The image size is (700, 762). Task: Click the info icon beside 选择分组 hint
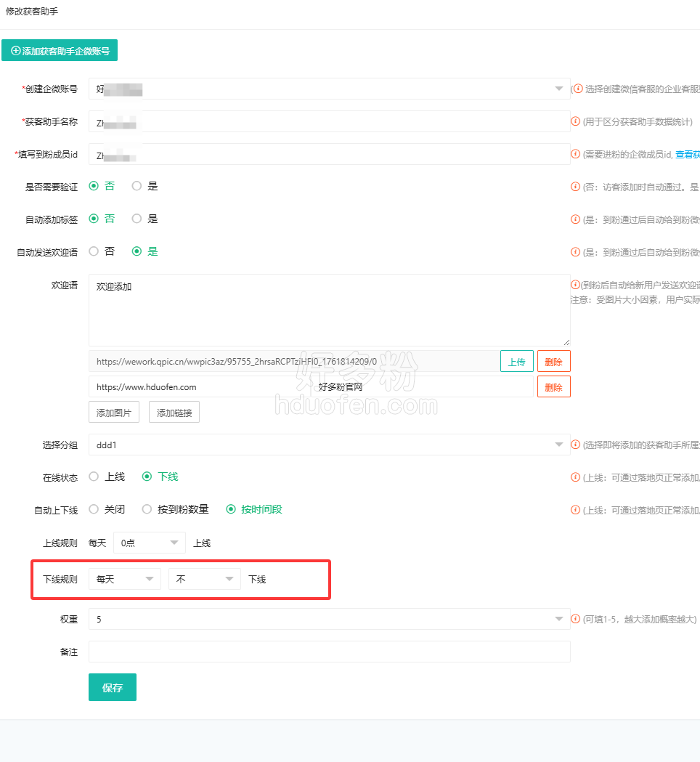[577, 445]
